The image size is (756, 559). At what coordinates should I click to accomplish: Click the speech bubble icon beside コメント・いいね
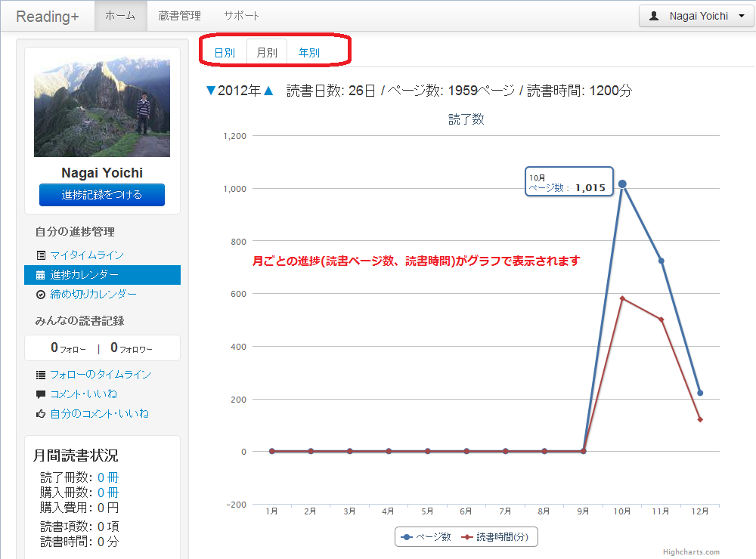[41, 394]
